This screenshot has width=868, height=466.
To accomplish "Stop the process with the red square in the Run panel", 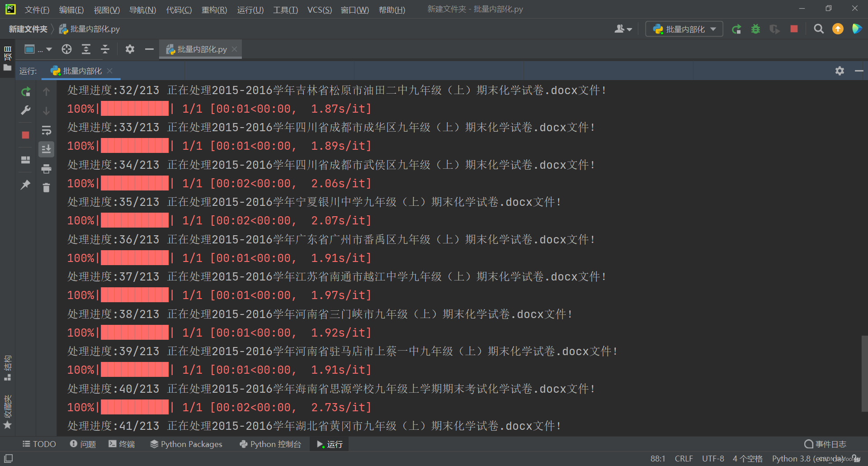I will point(26,135).
